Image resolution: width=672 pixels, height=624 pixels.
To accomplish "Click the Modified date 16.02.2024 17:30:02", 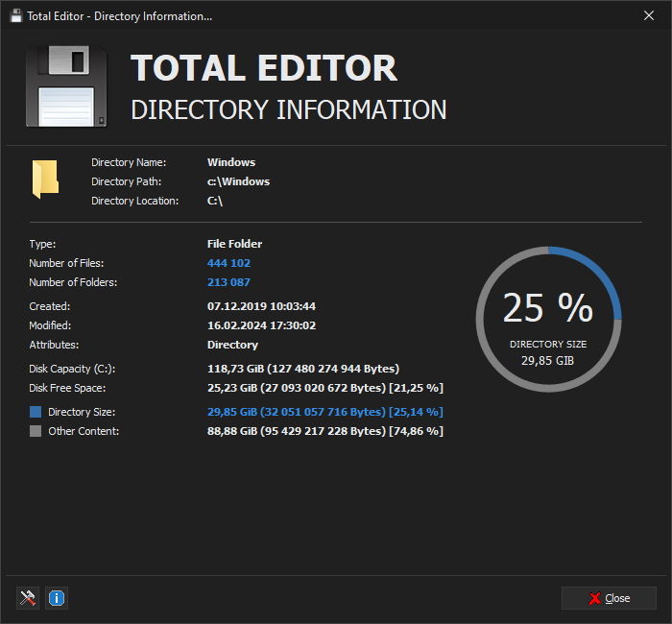I will point(261,325).
